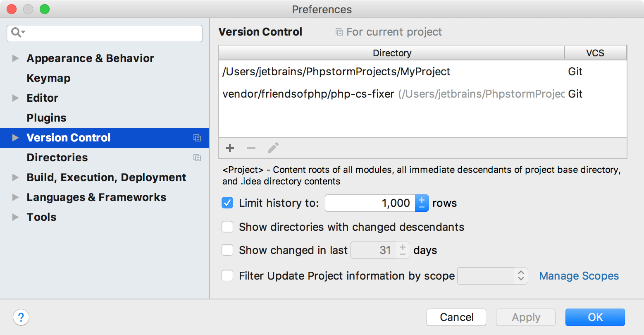Increment the history rows spinner

pos(422,199)
